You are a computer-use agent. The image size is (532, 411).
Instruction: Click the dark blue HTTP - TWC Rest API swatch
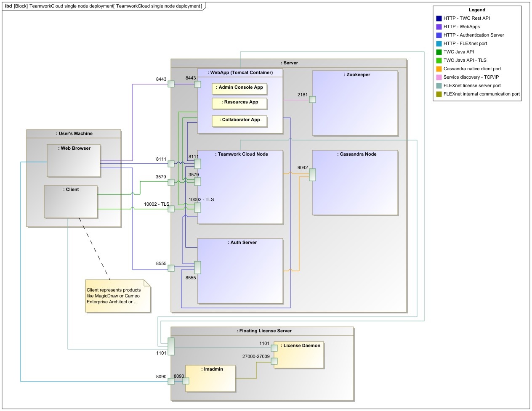[439, 19]
